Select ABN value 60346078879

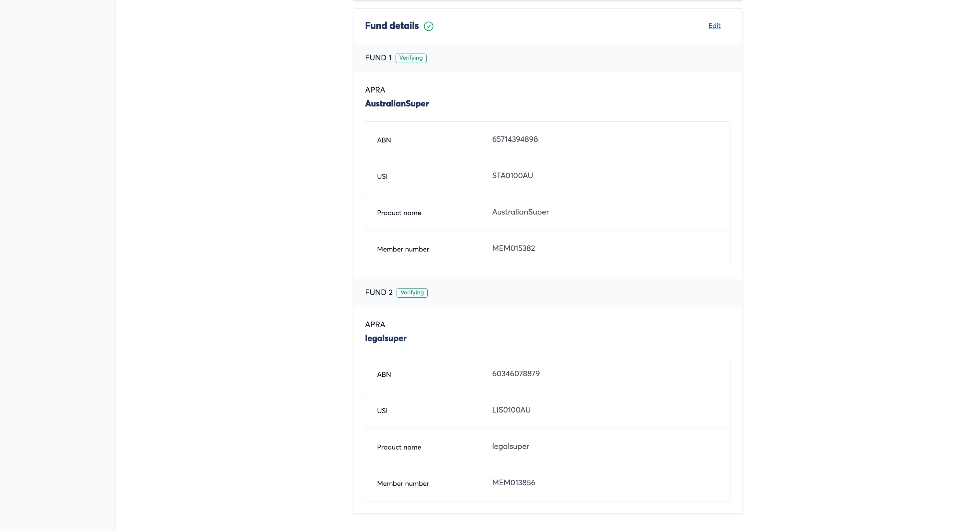(x=516, y=374)
